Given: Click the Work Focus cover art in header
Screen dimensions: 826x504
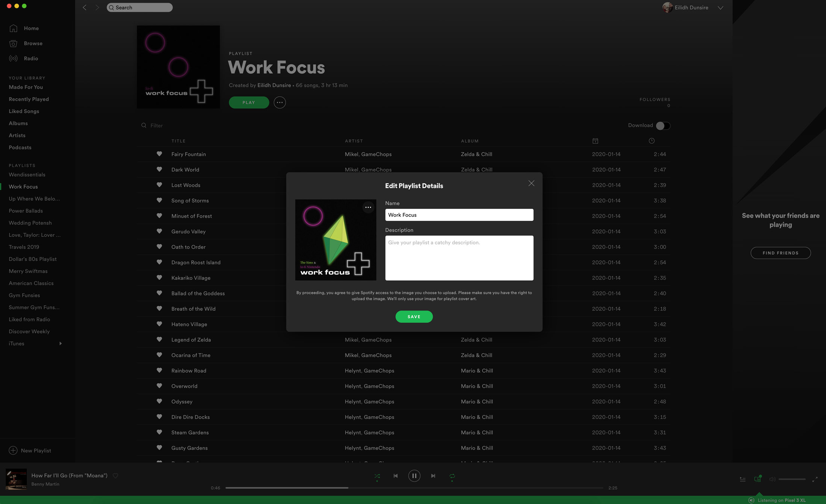Looking at the screenshot, I should pos(178,67).
